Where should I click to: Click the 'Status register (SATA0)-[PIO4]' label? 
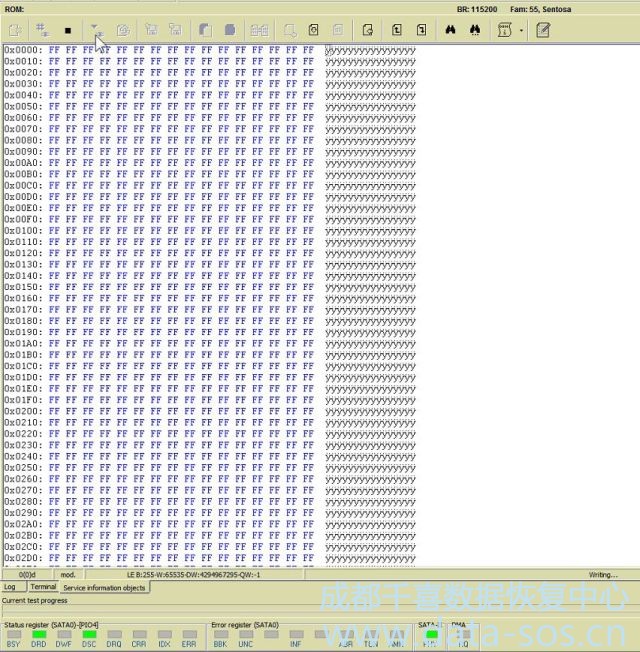pos(51,625)
